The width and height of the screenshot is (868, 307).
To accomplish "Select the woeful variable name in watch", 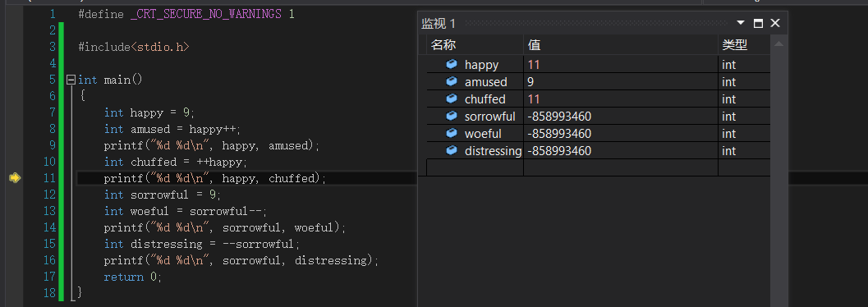I will coord(483,133).
